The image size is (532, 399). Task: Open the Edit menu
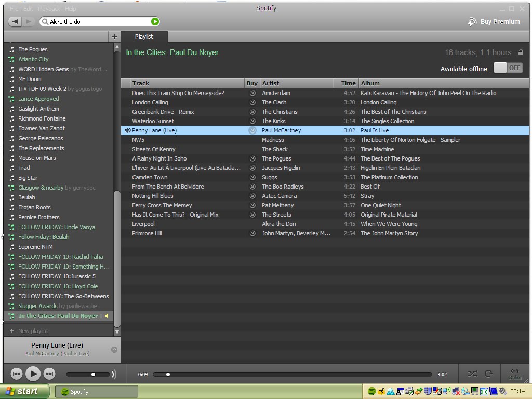(x=28, y=9)
